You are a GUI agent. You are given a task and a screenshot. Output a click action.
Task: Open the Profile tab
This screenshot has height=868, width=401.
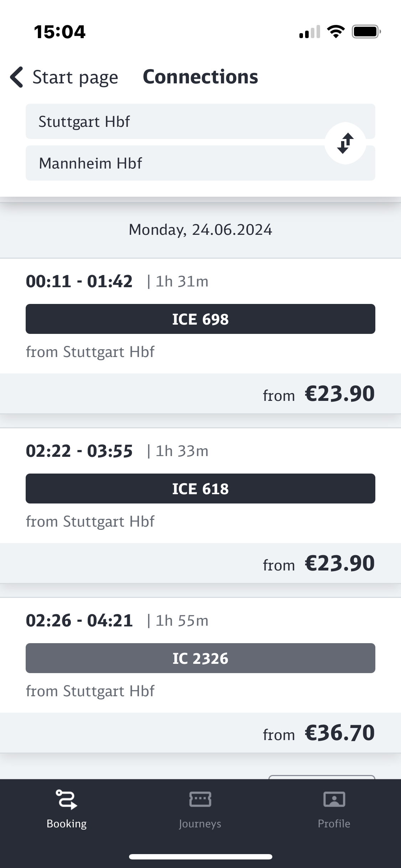334,810
